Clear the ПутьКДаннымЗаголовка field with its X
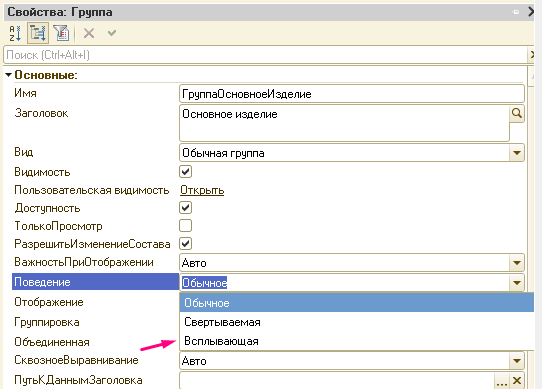542x389 pixels. coord(517,381)
